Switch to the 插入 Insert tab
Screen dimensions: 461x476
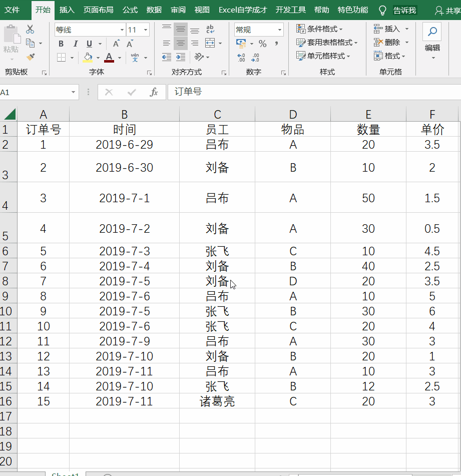pyautogui.click(x=67, y=10)
